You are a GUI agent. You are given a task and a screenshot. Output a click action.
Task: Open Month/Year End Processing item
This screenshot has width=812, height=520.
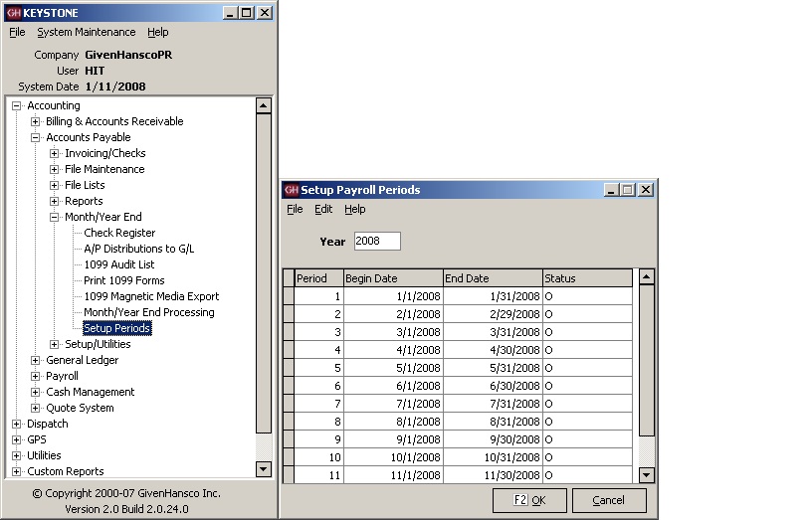[148, 312]
